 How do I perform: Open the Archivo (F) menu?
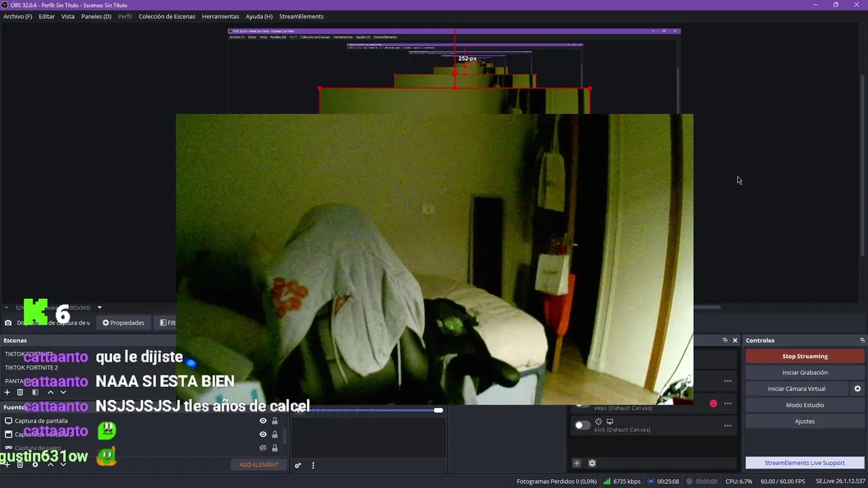18,16
